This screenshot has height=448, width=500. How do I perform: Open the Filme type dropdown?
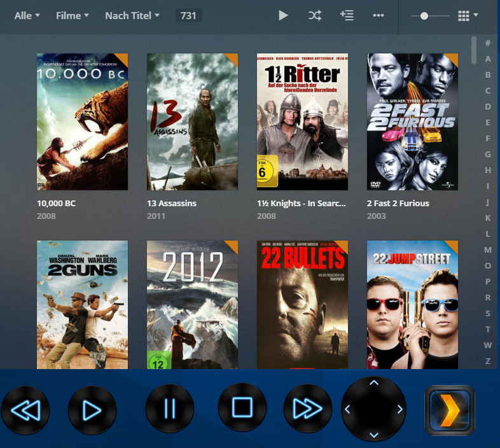point(72,15)
